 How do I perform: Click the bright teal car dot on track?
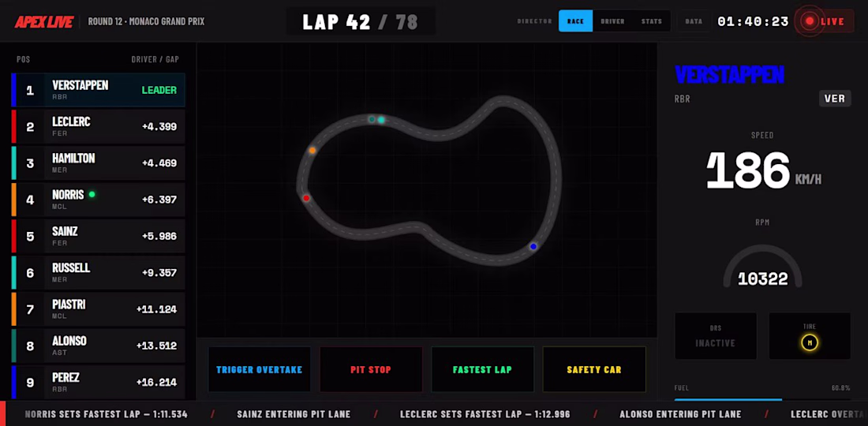point(381,119)
